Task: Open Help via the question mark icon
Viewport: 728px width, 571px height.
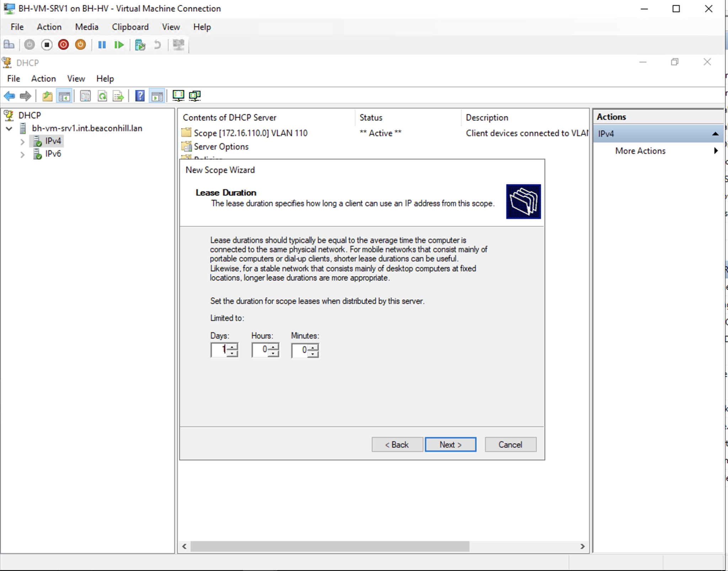Action: 140,96
